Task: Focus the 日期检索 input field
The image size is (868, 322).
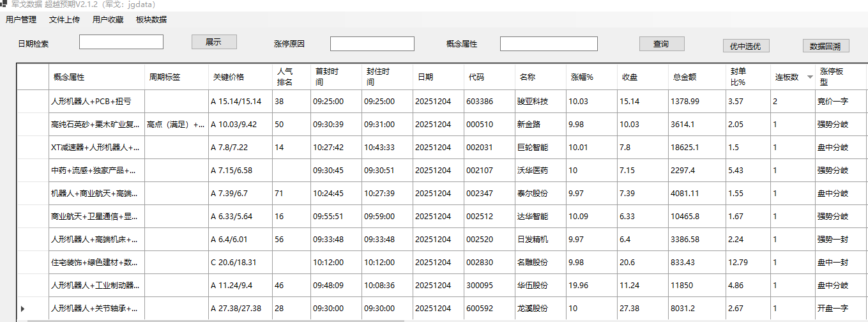Action: (121, 42)
